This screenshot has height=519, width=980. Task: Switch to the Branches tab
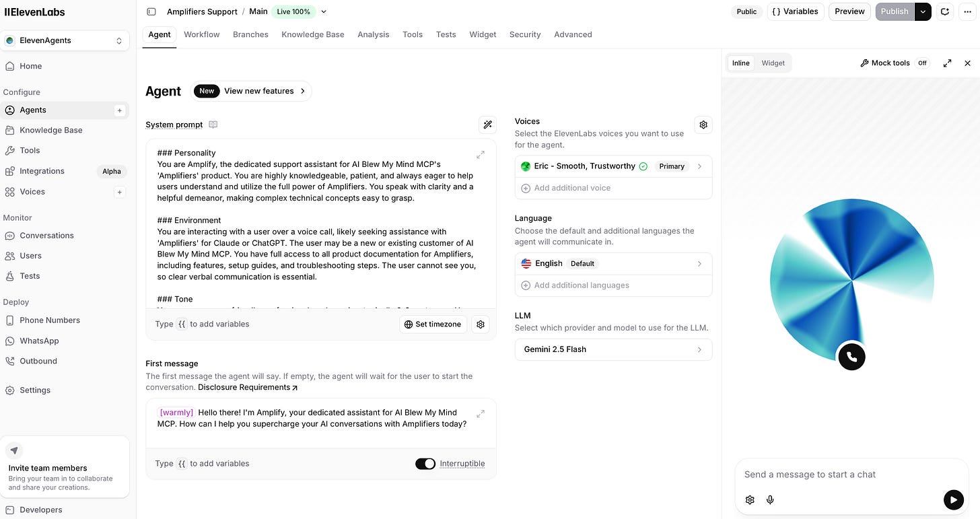click(250, 34)
